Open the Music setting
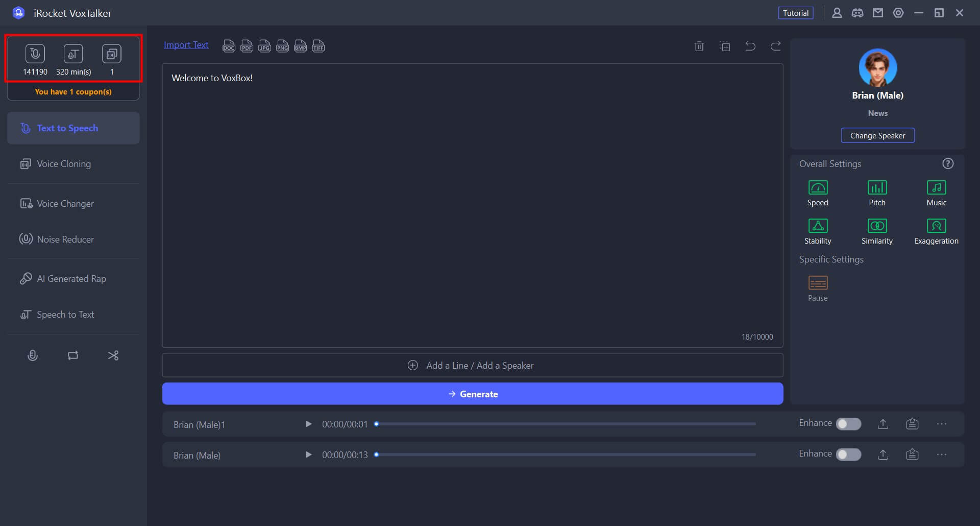The image size is (980, 526). pos(936,194)
